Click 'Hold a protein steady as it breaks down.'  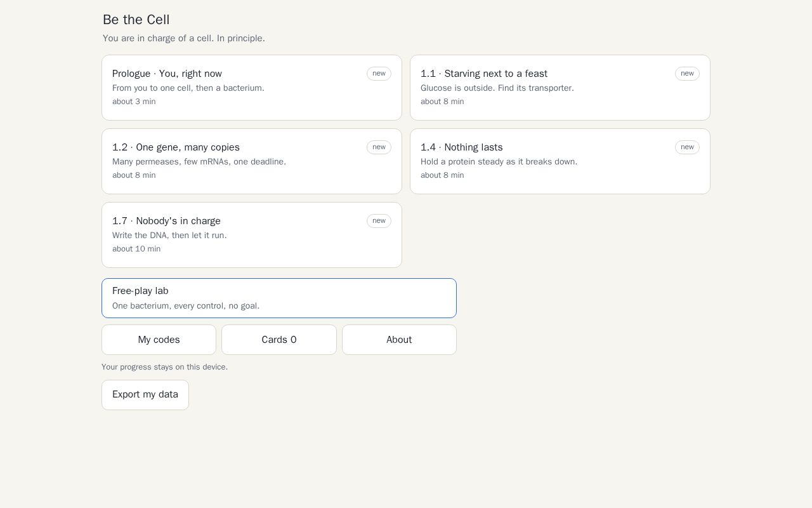(499, 162)
